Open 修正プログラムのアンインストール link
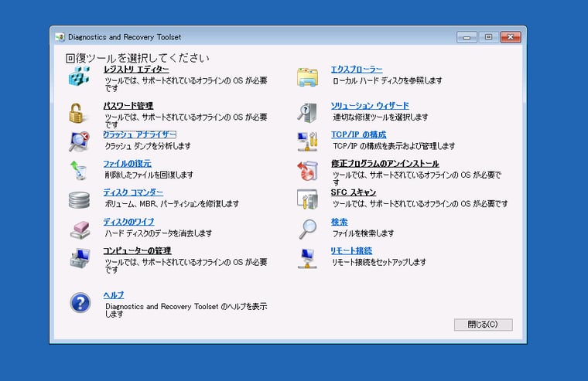588x381 pixels. coord(385,164)
